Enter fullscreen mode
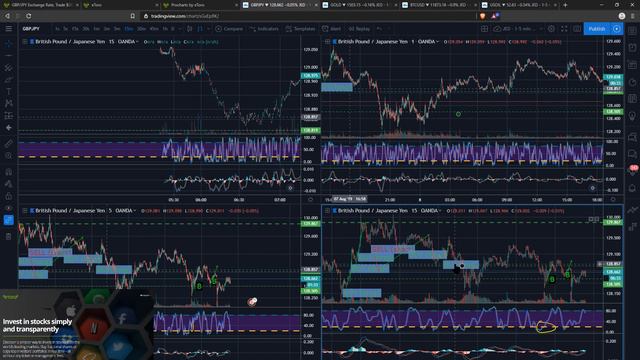This screenshot has height=360, width=640. [564, 29]
